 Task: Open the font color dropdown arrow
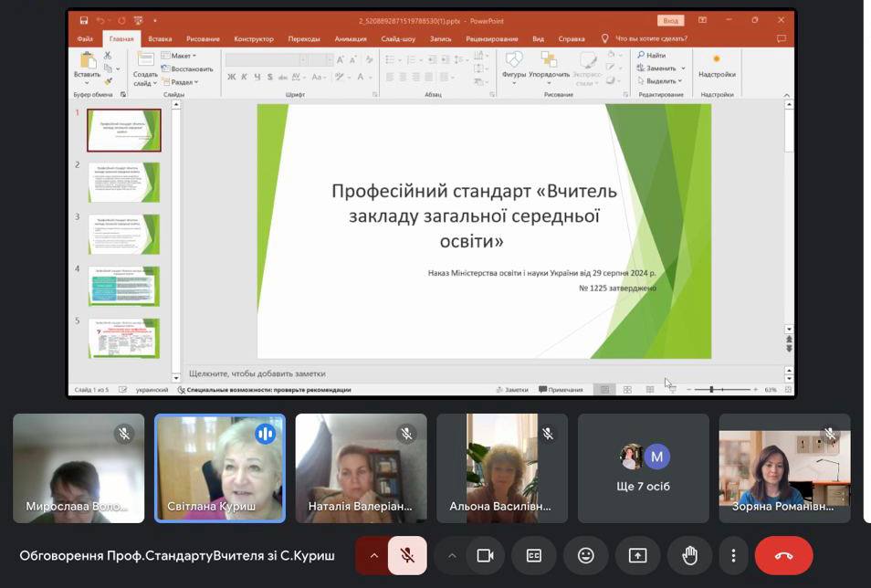pos(370,78)
